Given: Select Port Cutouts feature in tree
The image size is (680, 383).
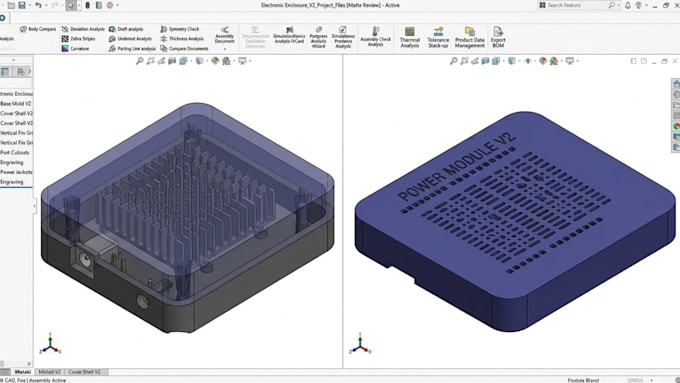Looking at the screenshot, I should click(x=16, y=152).
